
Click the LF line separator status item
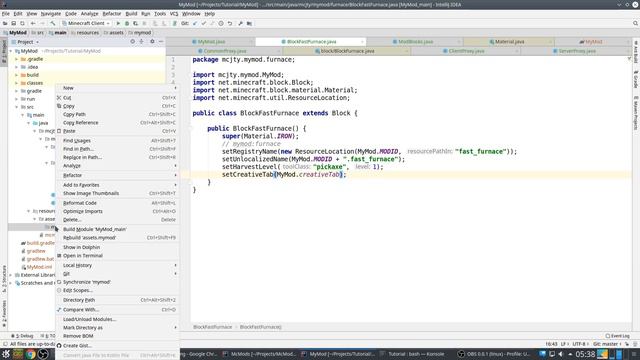coord(564,344)
